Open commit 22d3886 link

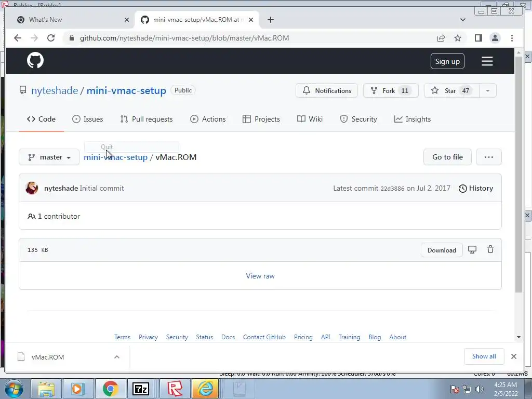click(x=392, y=189)
